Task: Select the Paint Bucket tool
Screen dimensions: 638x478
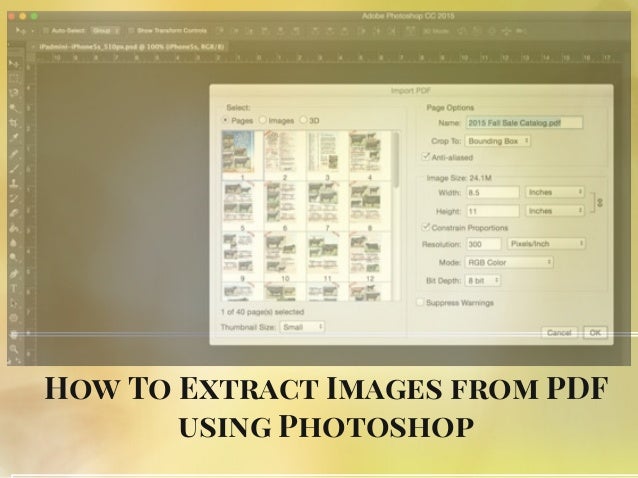Action: pos(14,228)
